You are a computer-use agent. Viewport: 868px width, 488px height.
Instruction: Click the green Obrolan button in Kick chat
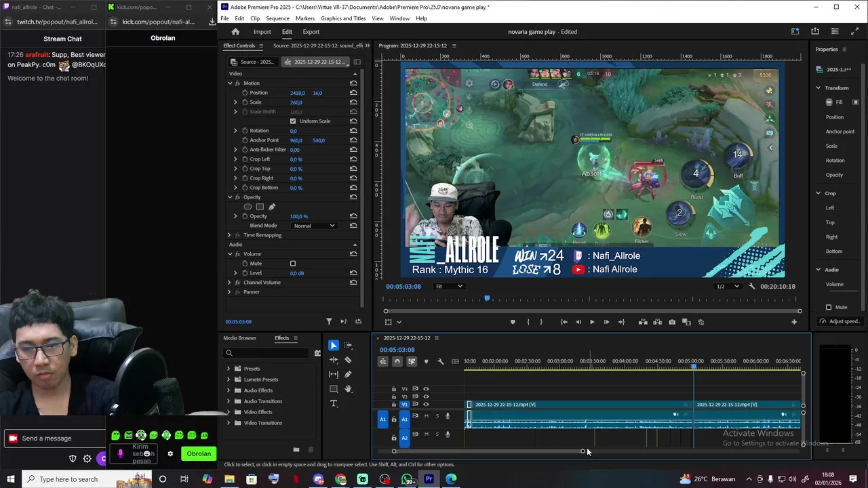click(199, 454)
